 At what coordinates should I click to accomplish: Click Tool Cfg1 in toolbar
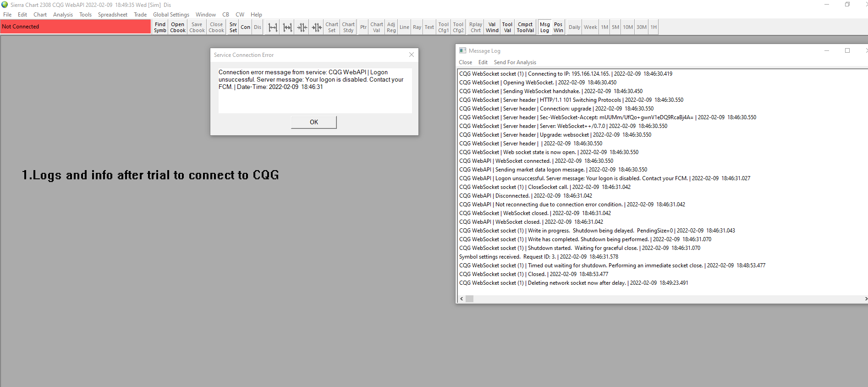pyautogui.click(x=444, y=27)
